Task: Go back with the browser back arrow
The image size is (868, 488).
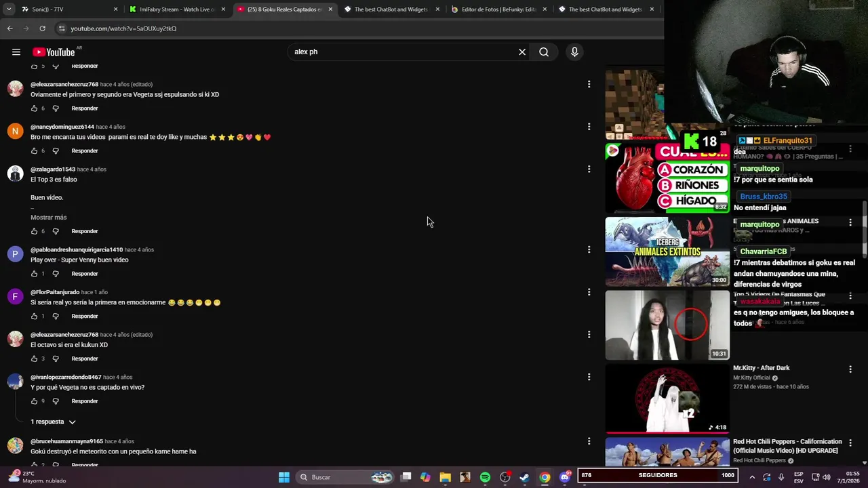Action: click(9, 28)
